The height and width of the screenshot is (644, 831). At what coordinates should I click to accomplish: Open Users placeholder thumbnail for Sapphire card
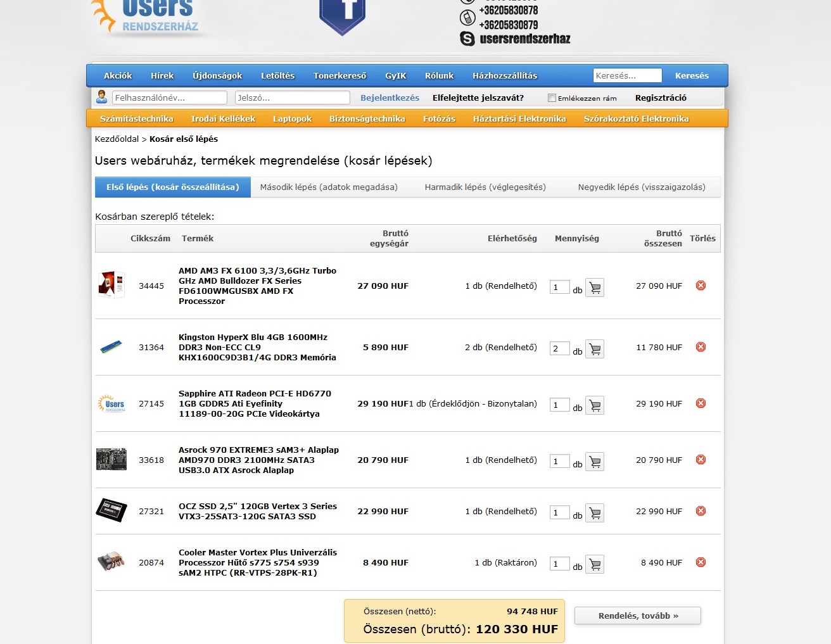click(x=111, y=403)
